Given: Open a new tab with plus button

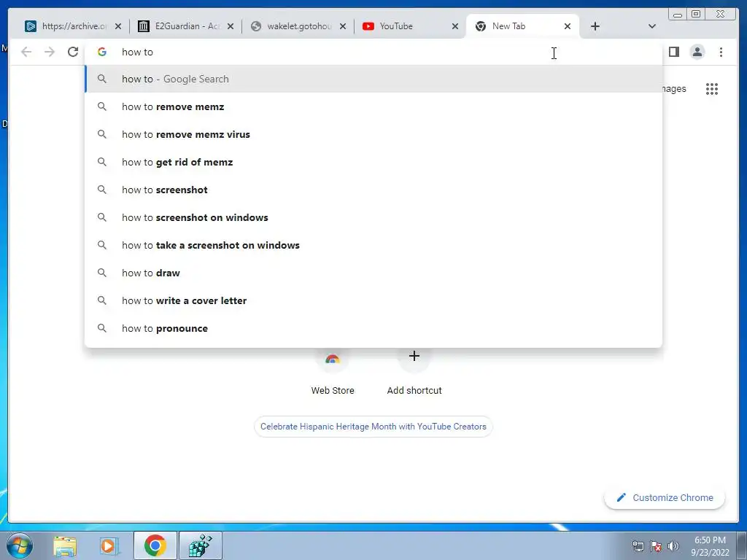Looking at the screenshot, I should pos(595,26).
